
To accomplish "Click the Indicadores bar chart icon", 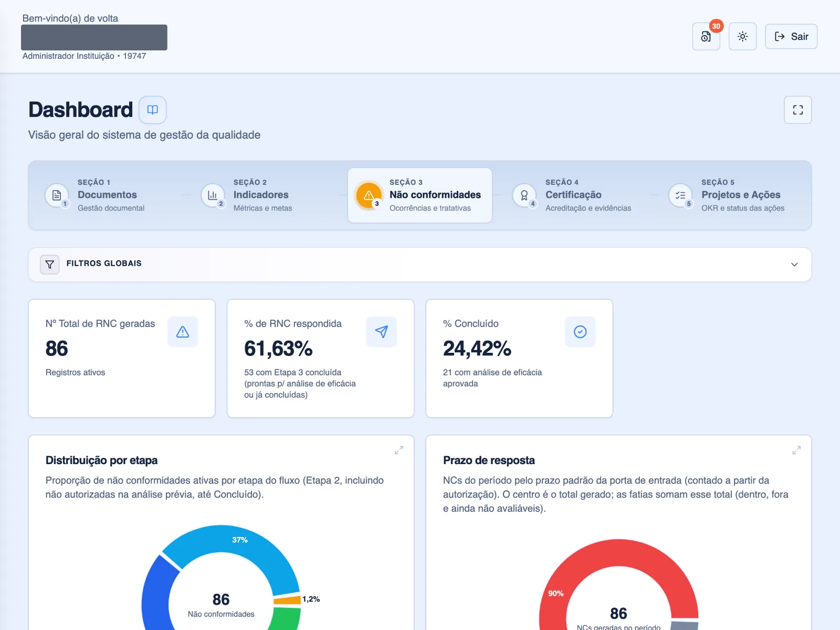I will pos(213,195).
